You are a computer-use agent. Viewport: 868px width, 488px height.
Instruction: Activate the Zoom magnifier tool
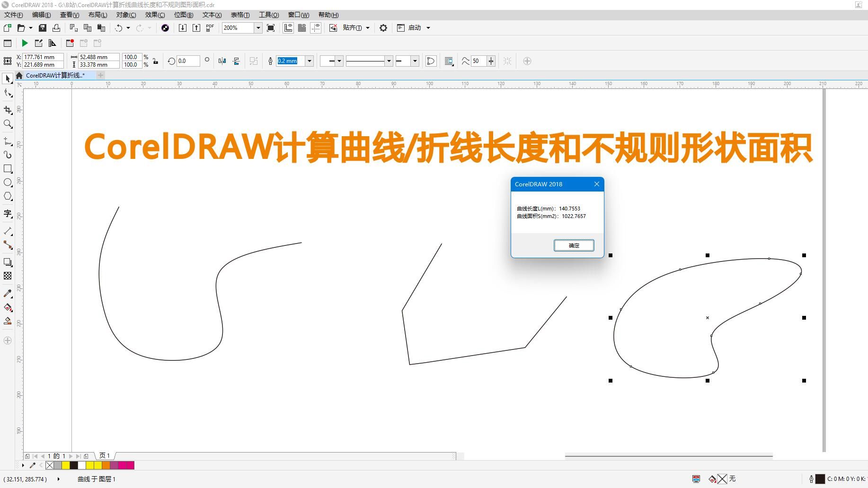pyautogui.click(x=8, y=124)
